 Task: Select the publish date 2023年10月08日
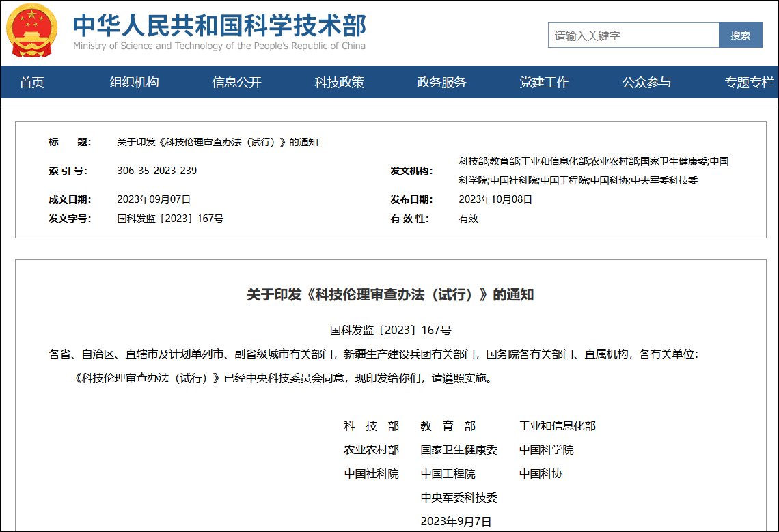495,199
